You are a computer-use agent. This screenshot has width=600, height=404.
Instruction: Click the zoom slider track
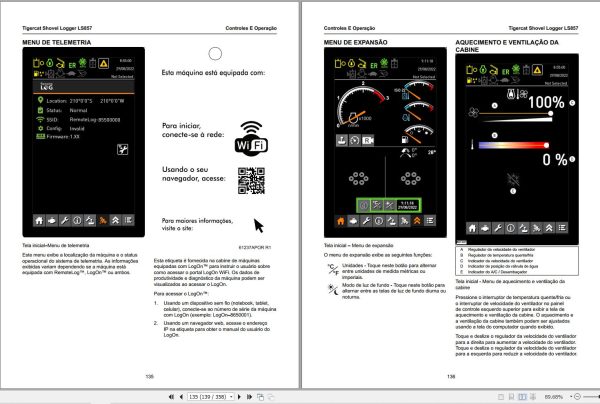pos(591,397)
